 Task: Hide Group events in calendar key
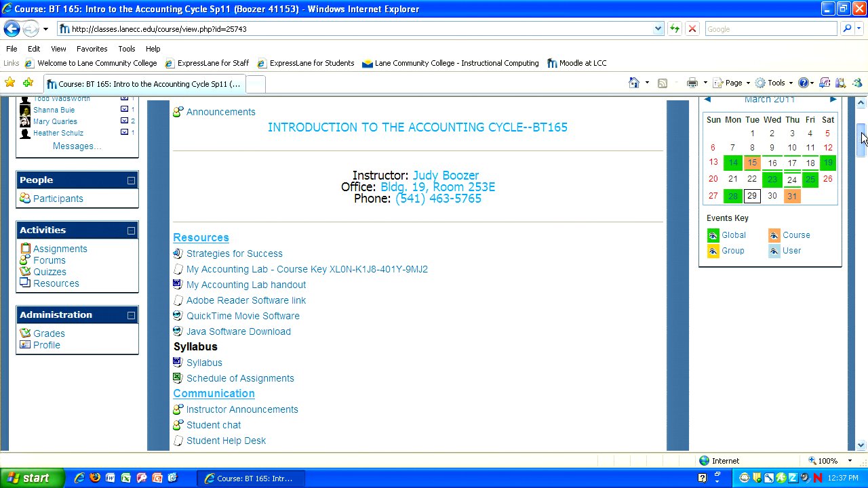[713, 251]
